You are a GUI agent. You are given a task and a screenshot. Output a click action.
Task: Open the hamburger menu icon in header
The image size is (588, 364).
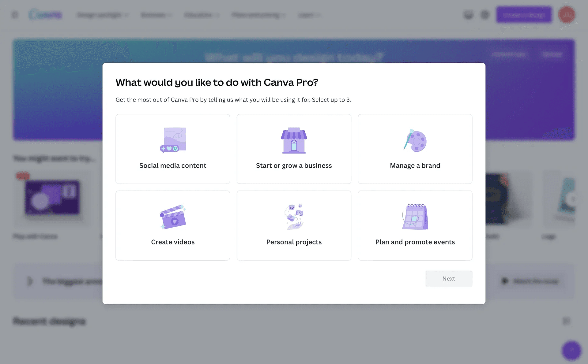(15, 15)
